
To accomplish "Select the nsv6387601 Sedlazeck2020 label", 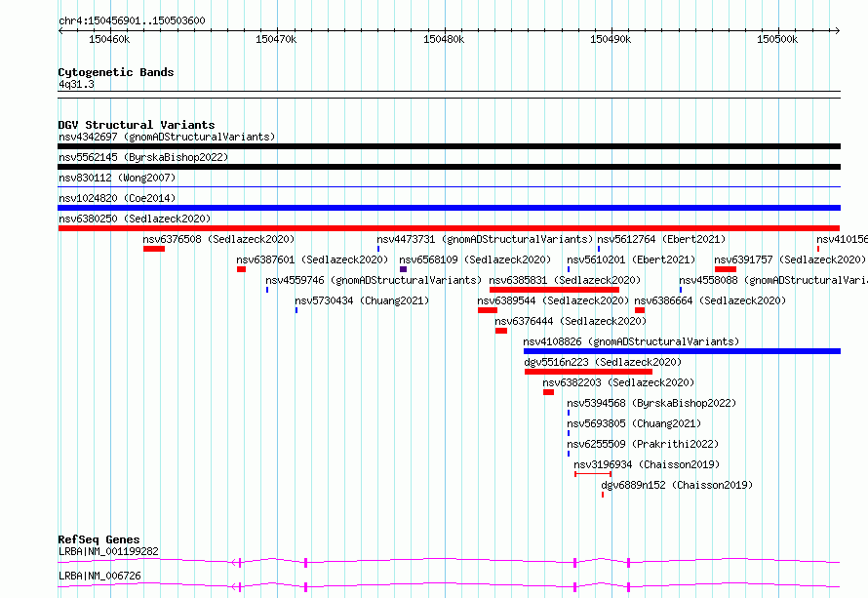I will [x=312, y=259].
